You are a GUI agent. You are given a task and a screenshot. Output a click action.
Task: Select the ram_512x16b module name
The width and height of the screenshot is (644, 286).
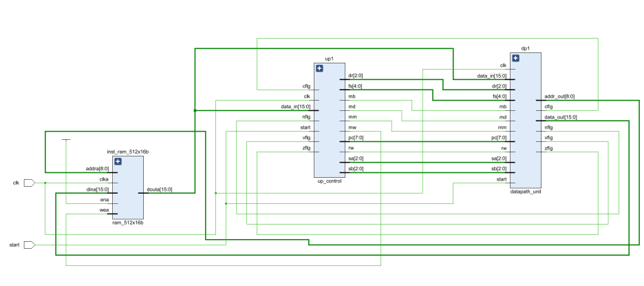coord(128,223)
